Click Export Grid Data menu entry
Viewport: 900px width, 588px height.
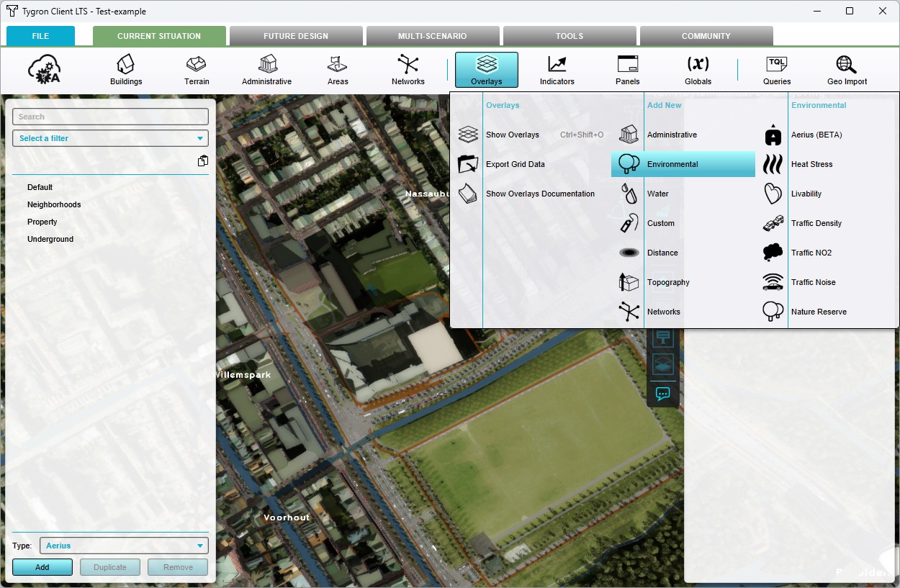pyautogui.click(x=515, y=164)
